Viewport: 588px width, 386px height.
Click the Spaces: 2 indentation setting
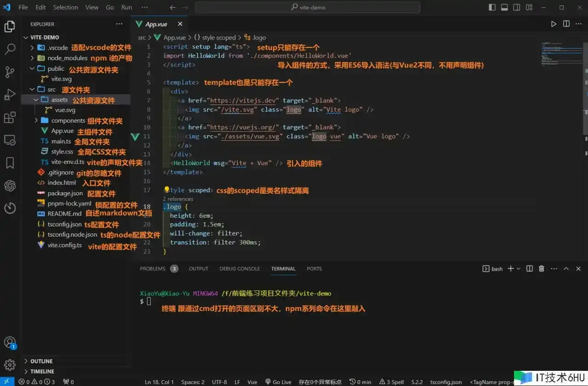click(193, 382)
